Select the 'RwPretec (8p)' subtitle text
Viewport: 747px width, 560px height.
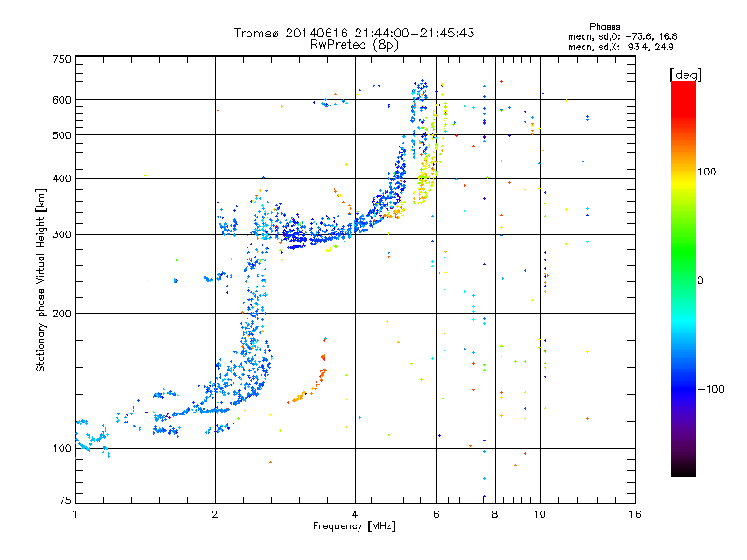pos(354,45)
